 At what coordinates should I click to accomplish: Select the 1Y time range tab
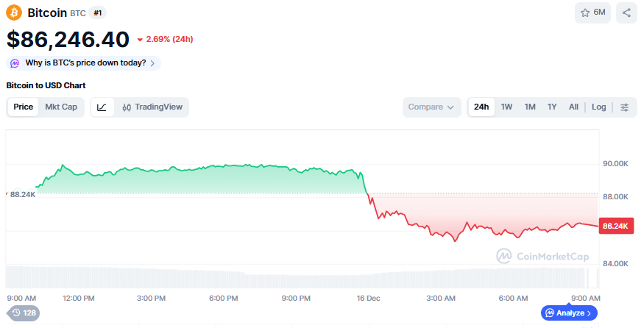point(552,107)
